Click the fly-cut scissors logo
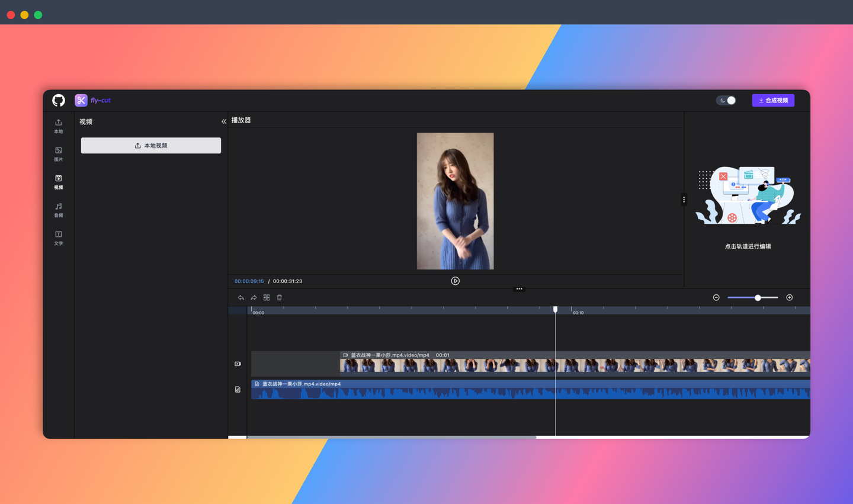Image resolution: width=853 pixels, height=504 pixels. (x=81, y=101)
